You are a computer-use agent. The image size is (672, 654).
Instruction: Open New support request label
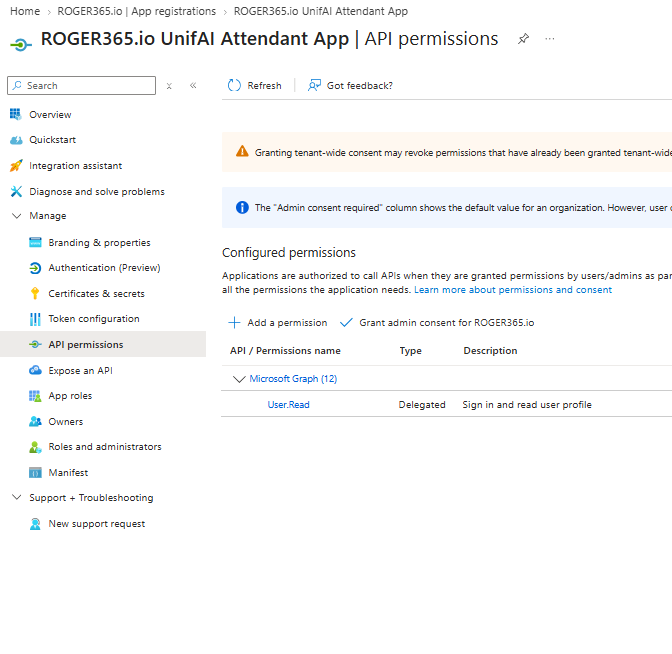point(97,524)
